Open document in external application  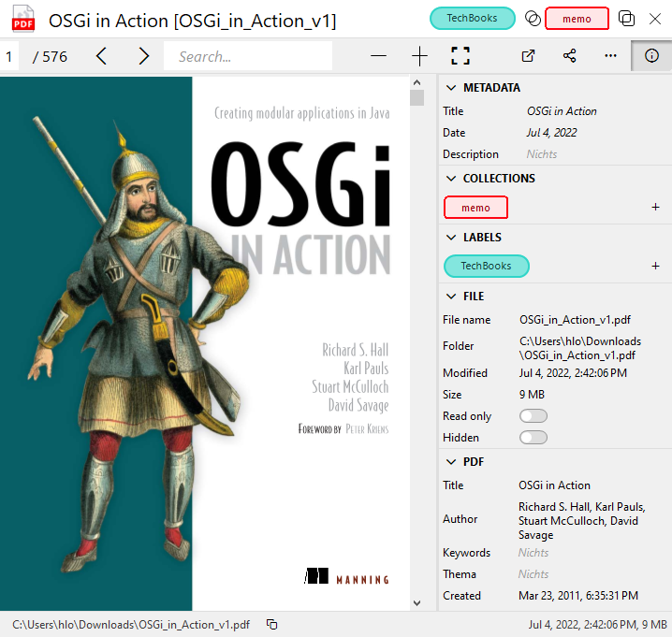(528, 56)
